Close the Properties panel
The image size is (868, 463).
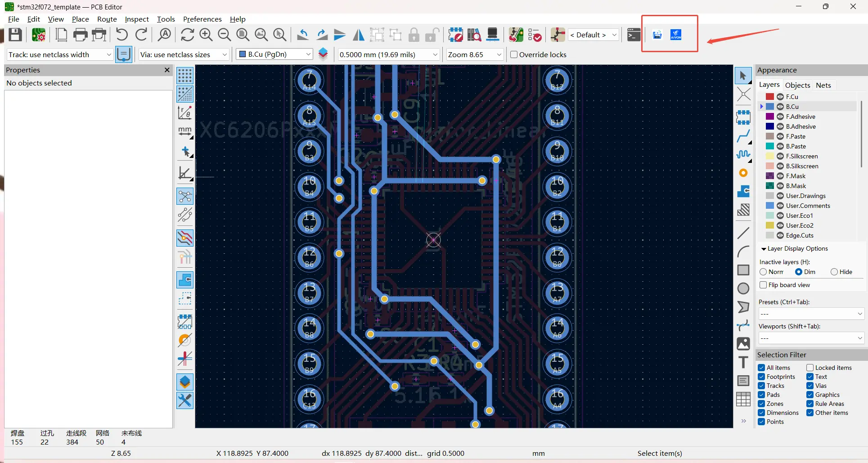tap(167, 70)
